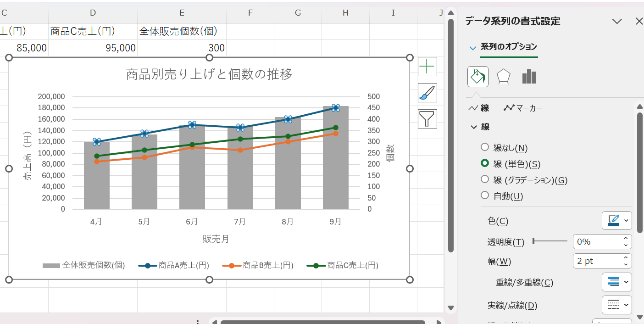Open the Effects pentagon icon
Screen dimensions: 644x324
503,77
